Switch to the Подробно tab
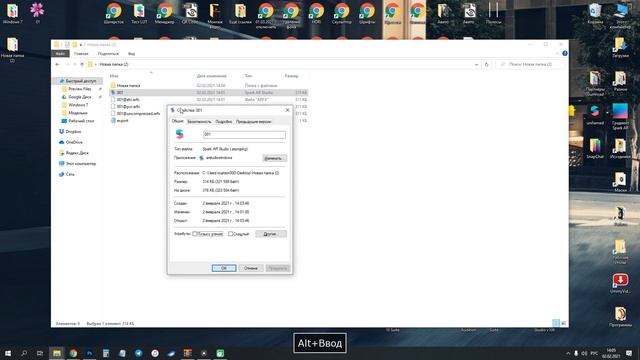 pos(223,122)
